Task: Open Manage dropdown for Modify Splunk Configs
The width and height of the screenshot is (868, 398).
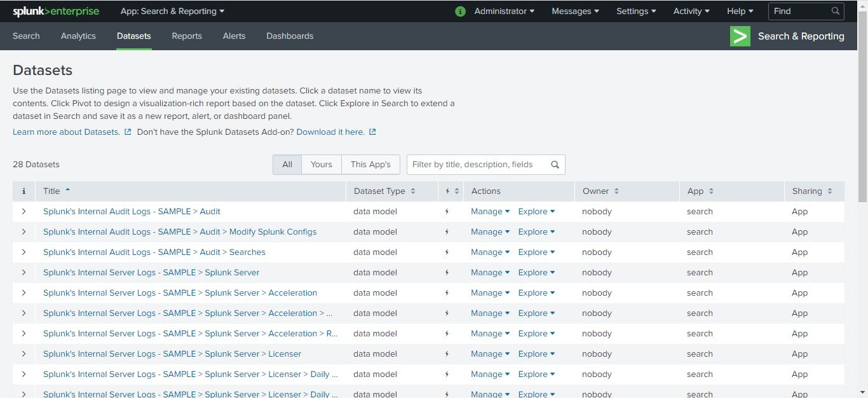Action: pos(490,232)
